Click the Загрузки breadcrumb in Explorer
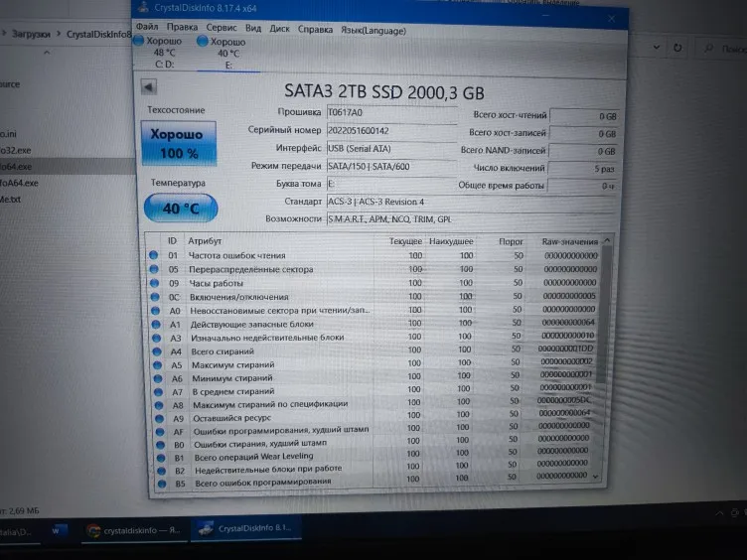The image size is (747, 560). pyautogui.click(x=31, y=35)
